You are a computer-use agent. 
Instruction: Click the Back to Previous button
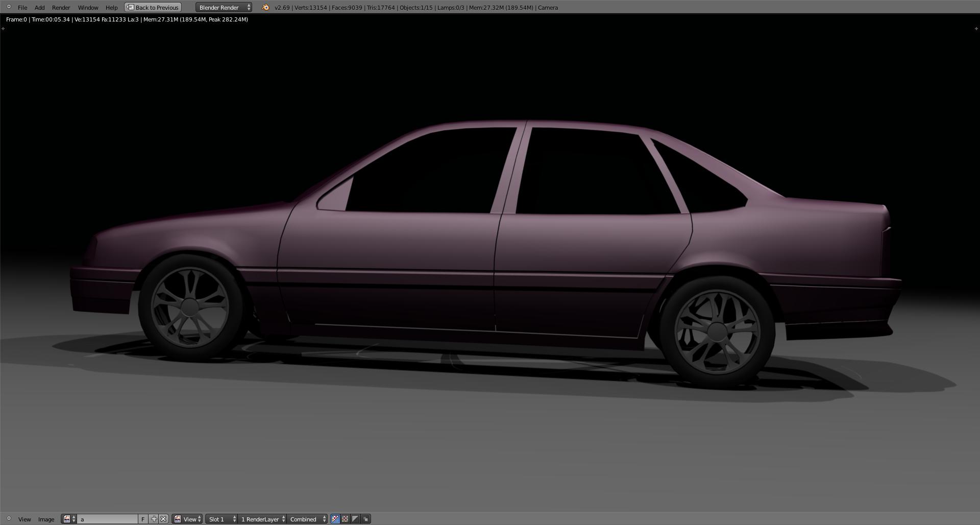pyautogui.click(x=153, y=8)
